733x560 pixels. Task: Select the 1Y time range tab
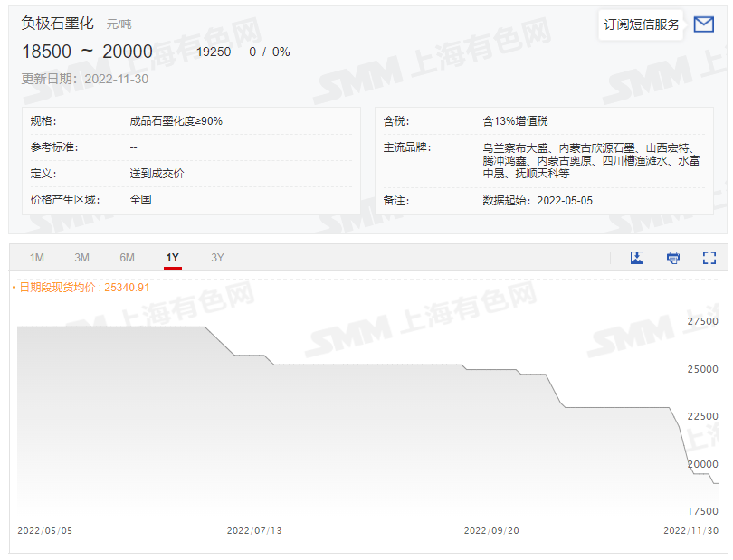172,258
